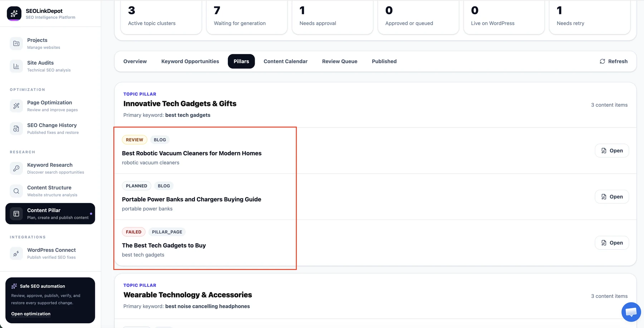
Task: Click the Needs approval stat card
Action: pos(332,16)
